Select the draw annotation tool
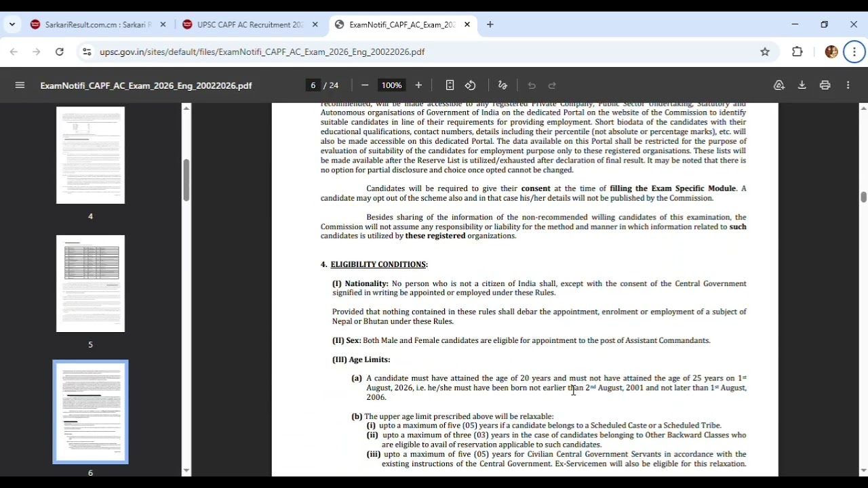The width and height of the screenshot is (868, 488). click(x=502, y=85)
